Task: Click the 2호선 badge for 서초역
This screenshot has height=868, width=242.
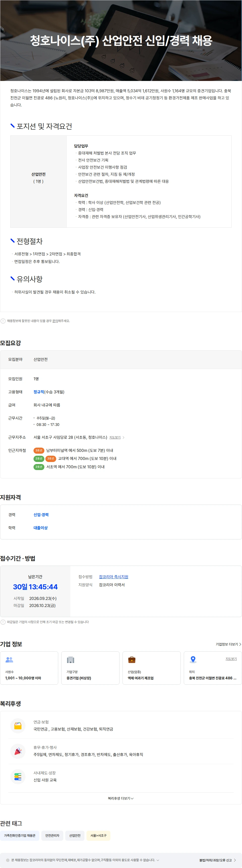Action: (x=39, y=467)
